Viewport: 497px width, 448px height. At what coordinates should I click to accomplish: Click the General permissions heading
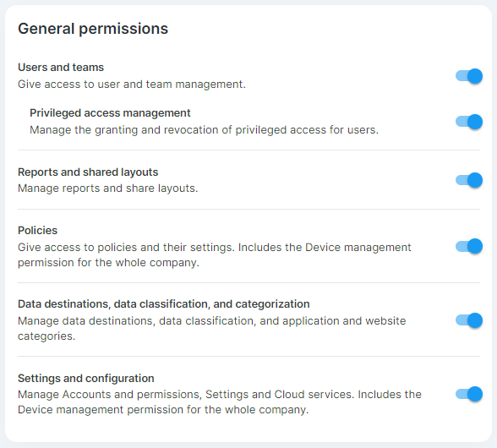93,29
